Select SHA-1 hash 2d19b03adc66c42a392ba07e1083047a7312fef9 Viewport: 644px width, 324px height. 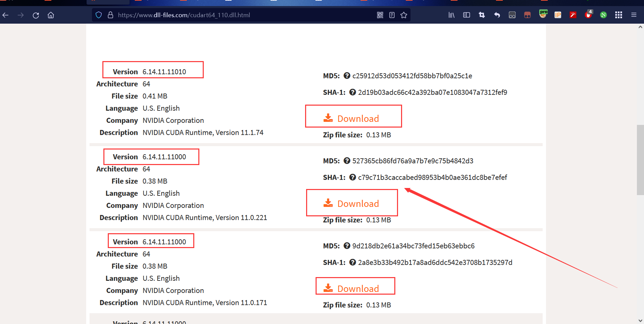(432, 92)
